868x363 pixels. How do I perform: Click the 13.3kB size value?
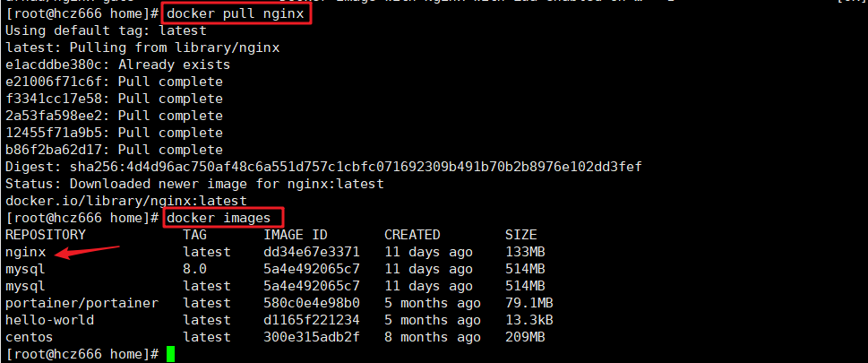[x=529, y=320]
